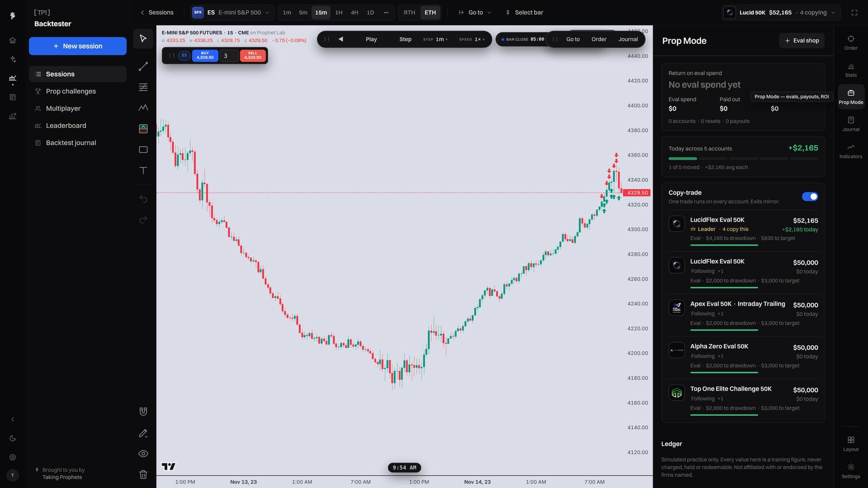Click the undo arrow icon
Screen dimensions: 868x488
(x=143, y=199)
